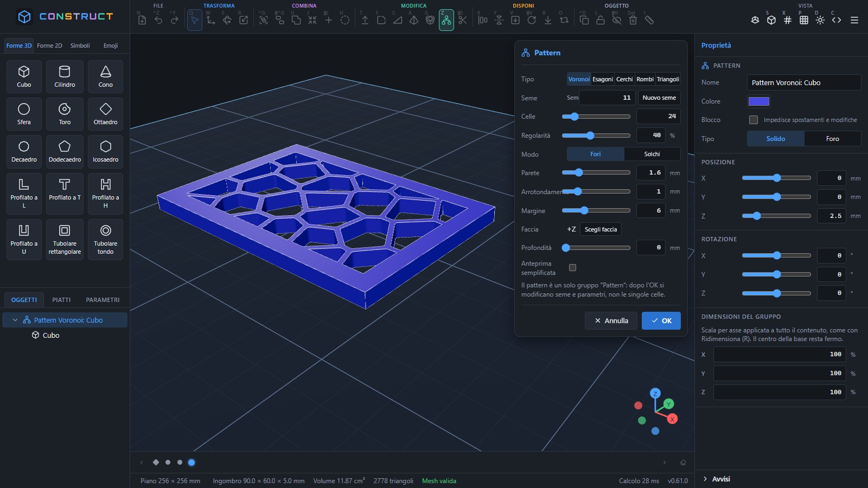Image resolution: width=868 pixels, height=488 pixels.
Task: Switch to the PARAMETRI tab
Action: click(103, 300)
